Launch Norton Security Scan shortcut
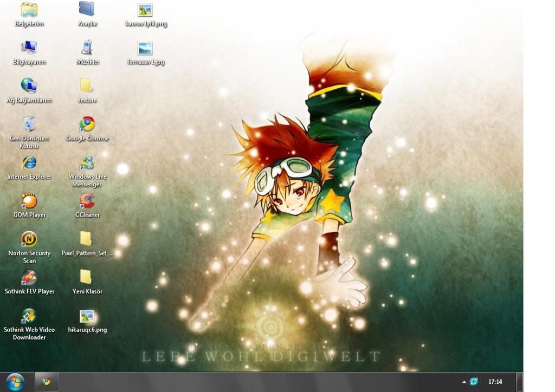Image resolution: width=555 pixels, height=392 pixels. click(x=29, y=239)
